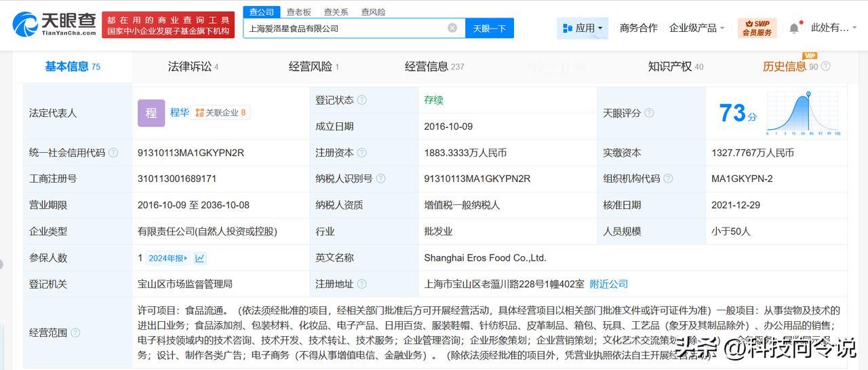Click business term 2016-10-09 至 2036-10-08

(193, 205)
